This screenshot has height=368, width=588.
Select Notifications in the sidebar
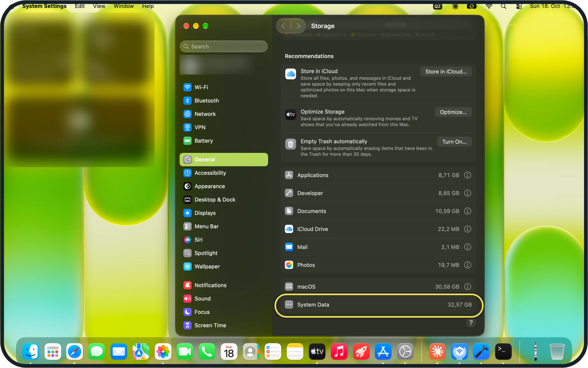224,285
